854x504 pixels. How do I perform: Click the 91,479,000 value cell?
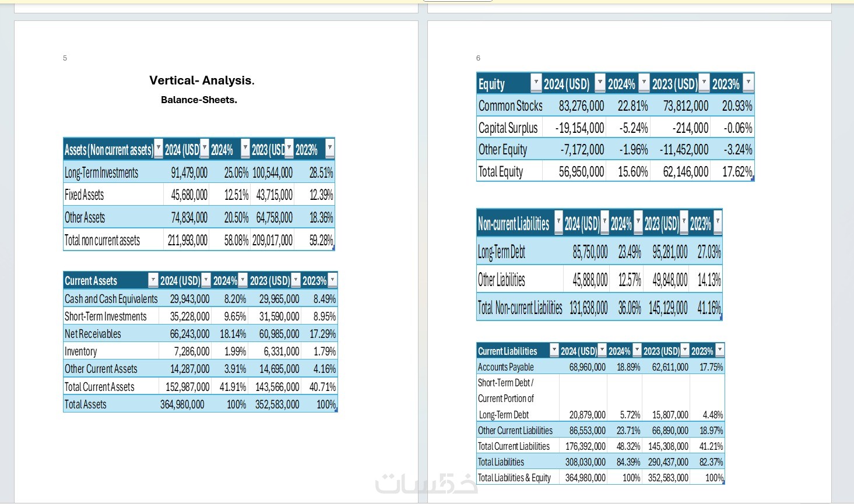[189, 172]
